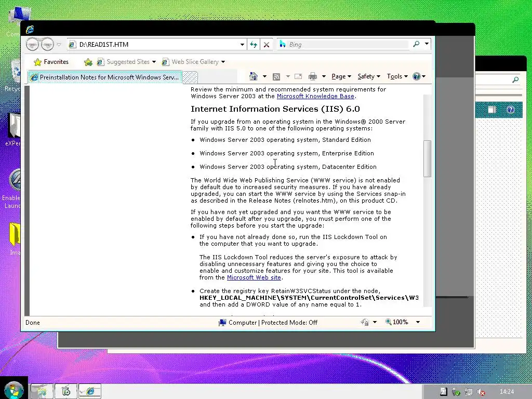
Task: Expand the Home button dropdown arrow
Action: 264,76
